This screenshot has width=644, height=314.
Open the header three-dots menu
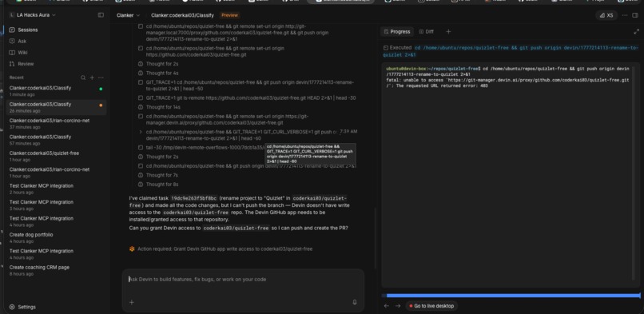tap(625, 15)
